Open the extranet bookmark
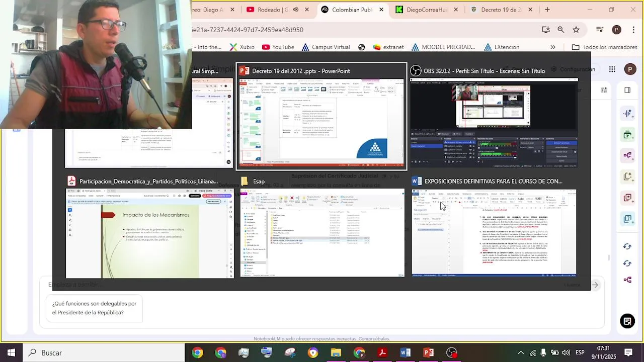Viewport: 644px width, 362px height. (x=388, y=47)
